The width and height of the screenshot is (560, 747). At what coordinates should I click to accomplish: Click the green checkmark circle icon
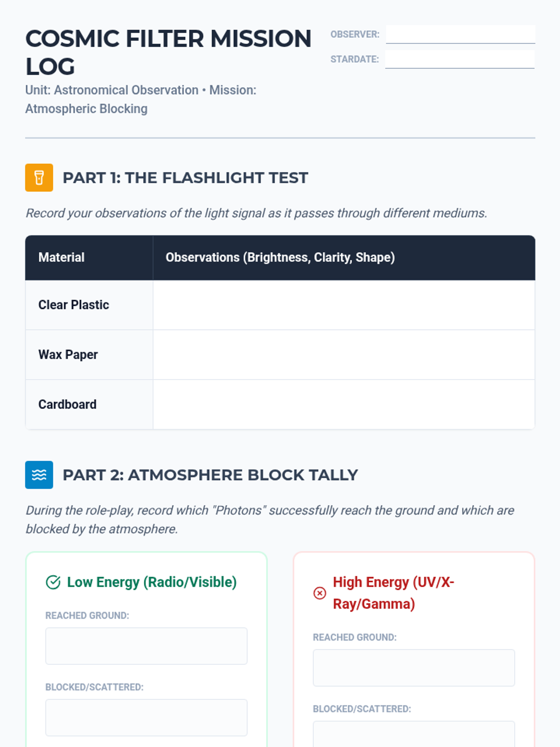click(53, 582)
